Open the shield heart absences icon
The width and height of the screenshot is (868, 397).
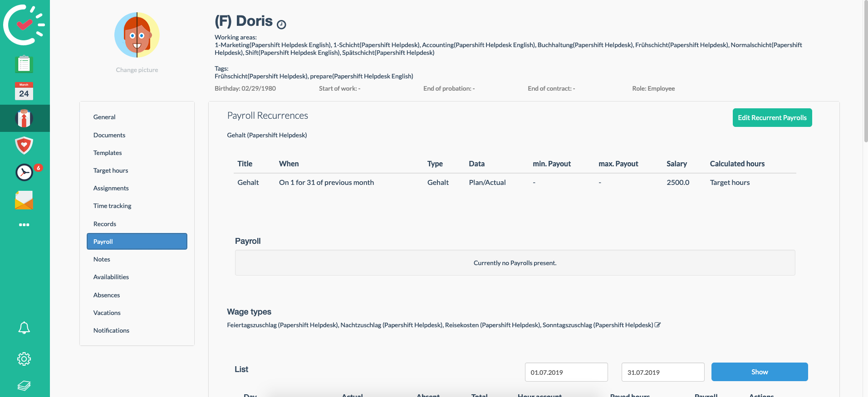pyautogui.click(x=24, y=145)
